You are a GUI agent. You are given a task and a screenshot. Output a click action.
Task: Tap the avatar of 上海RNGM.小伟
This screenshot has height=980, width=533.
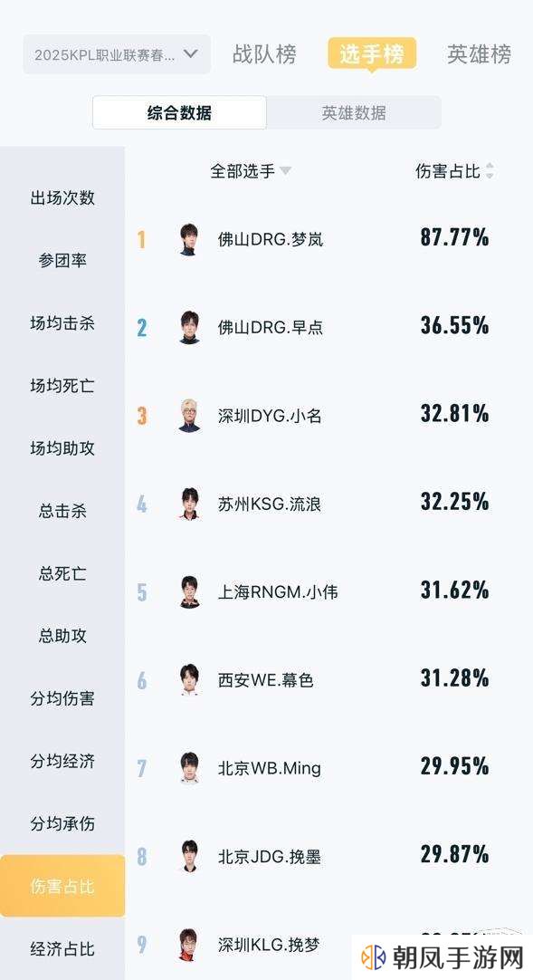(x=189, y=591)
